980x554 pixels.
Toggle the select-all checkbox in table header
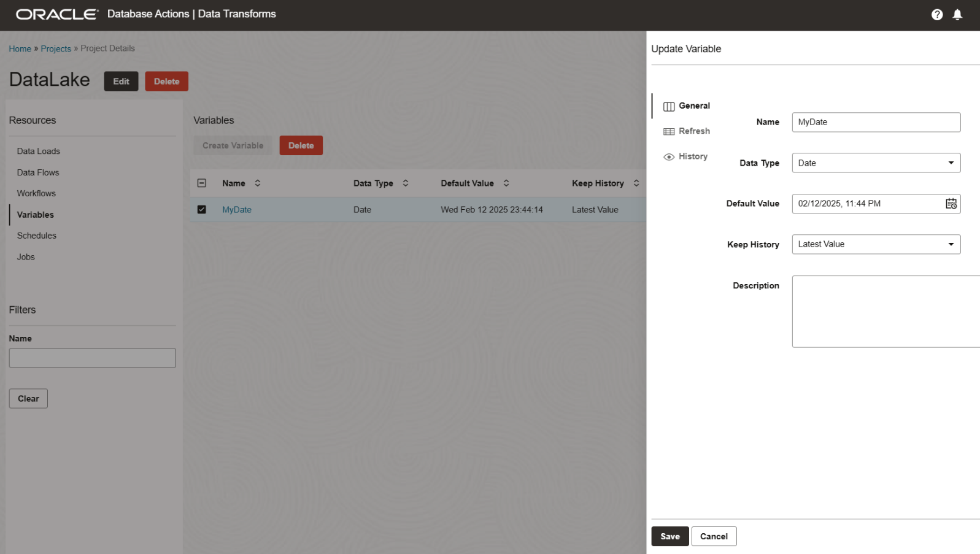202,183
